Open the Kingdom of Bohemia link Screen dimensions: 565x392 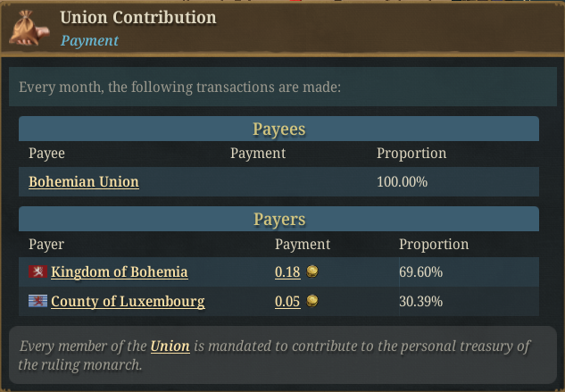(x=119, y=271)
